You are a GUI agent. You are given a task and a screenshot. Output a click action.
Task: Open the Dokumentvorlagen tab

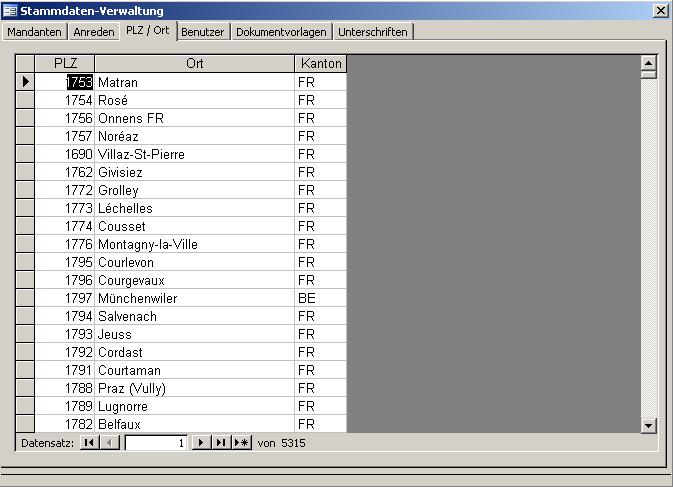click(281, 31)
